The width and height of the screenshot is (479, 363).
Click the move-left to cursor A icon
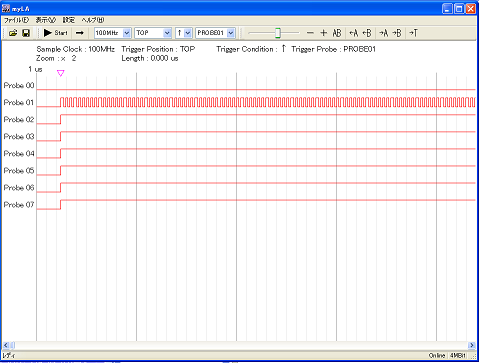353,33
